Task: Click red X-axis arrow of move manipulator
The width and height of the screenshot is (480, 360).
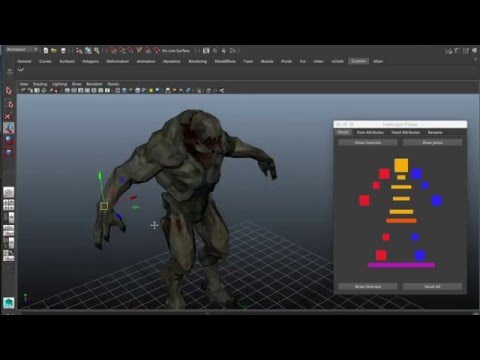Action: point(133,198)
